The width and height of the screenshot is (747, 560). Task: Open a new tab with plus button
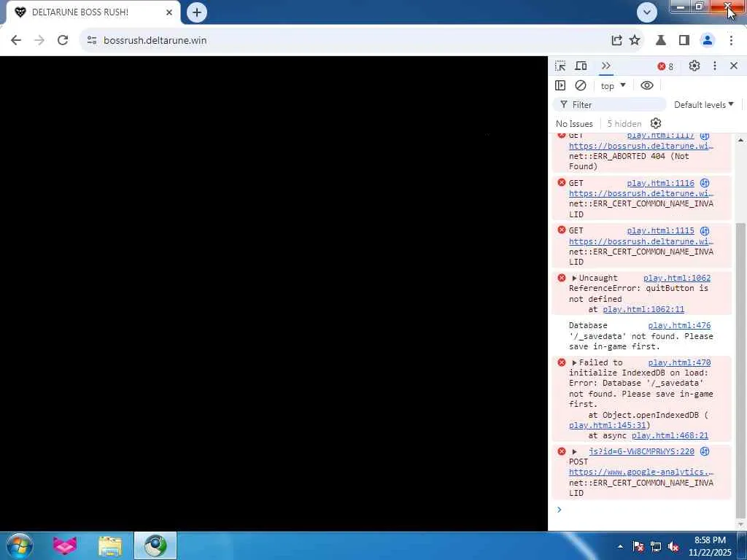click(197, 12)
